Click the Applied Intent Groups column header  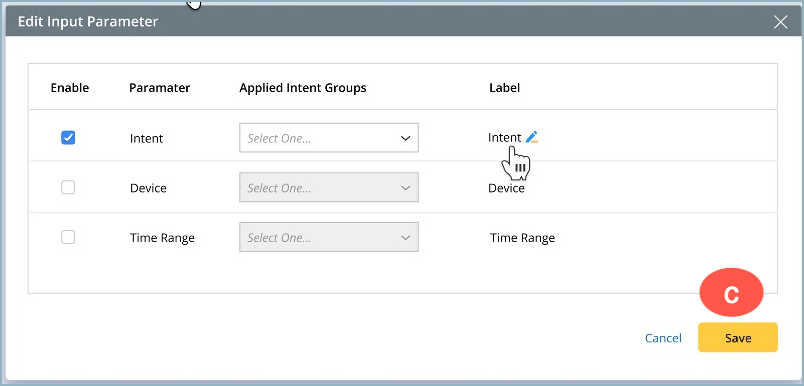[x=303, y=88]
